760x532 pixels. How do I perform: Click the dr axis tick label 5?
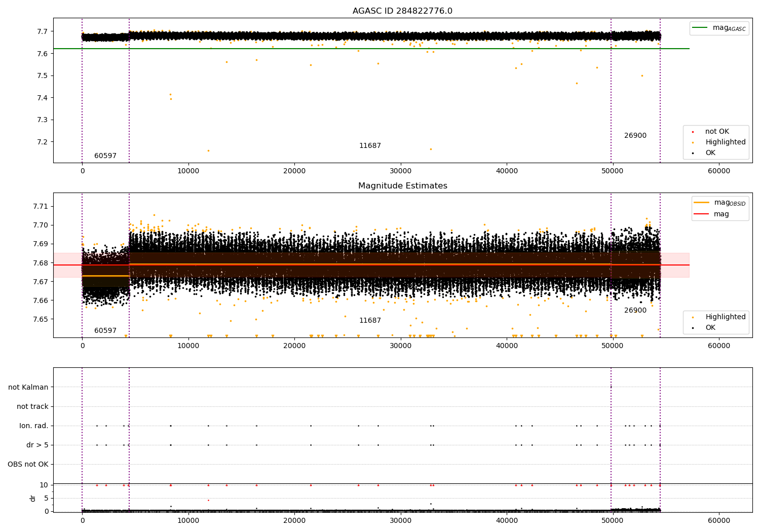coord(46,499)
